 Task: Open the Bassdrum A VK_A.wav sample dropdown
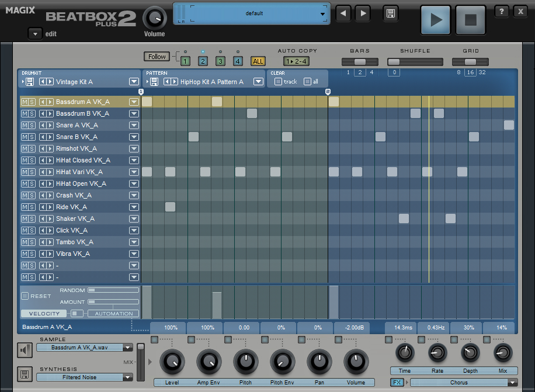[x=128, y=348]
